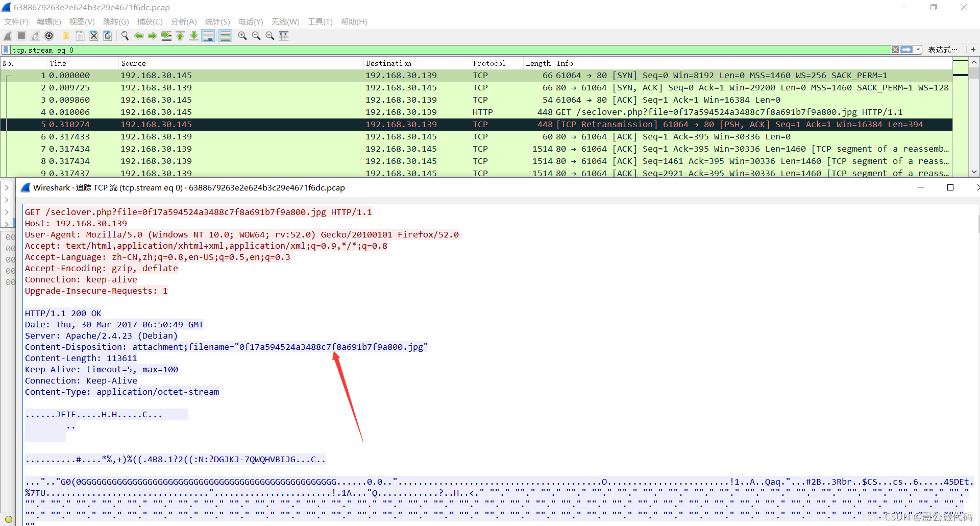
Task: Toggle auto-scroll during live capture
Action: click(208, 36)
